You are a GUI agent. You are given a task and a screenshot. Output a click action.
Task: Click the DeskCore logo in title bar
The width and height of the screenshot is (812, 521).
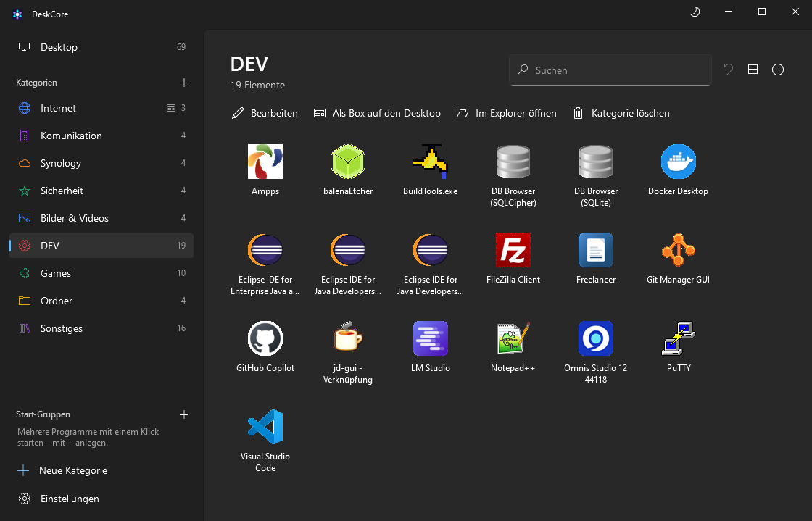17,14
